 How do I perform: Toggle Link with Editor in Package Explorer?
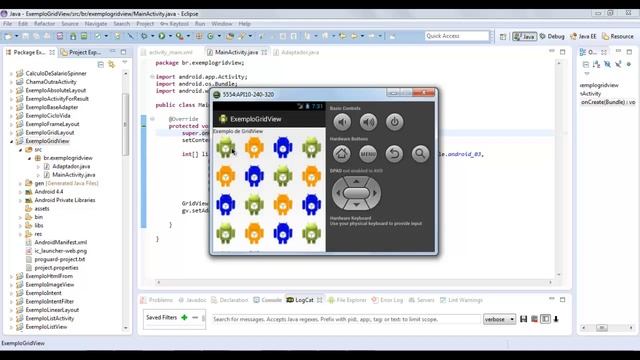111,64
